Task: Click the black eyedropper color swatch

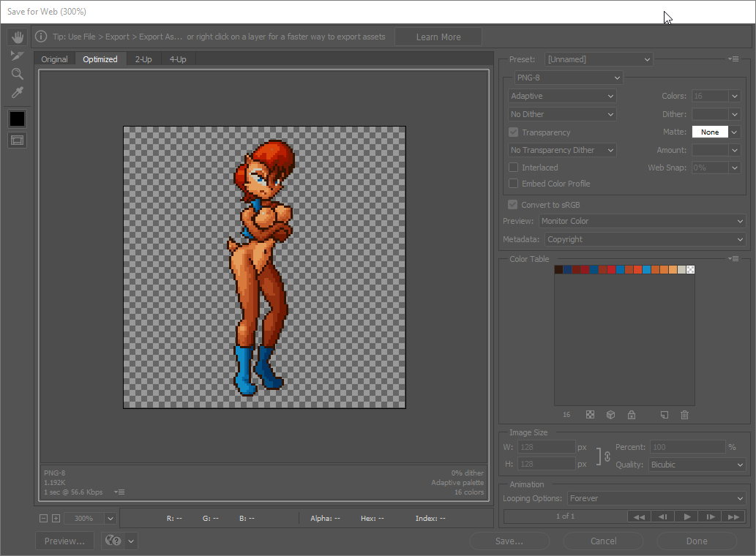Action: 18,119
